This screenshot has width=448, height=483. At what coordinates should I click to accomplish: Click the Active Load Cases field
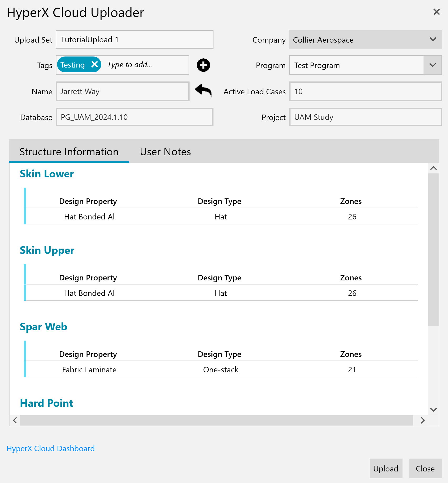365,91
